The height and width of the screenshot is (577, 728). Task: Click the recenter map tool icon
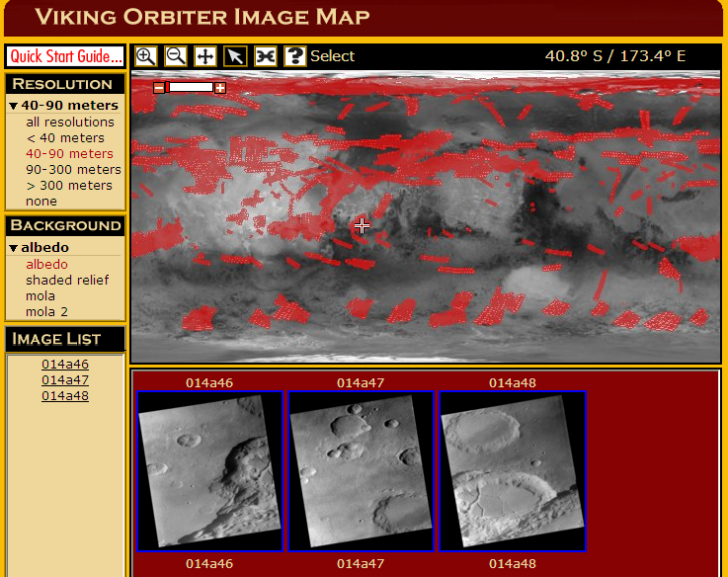[x=265, y=56]
